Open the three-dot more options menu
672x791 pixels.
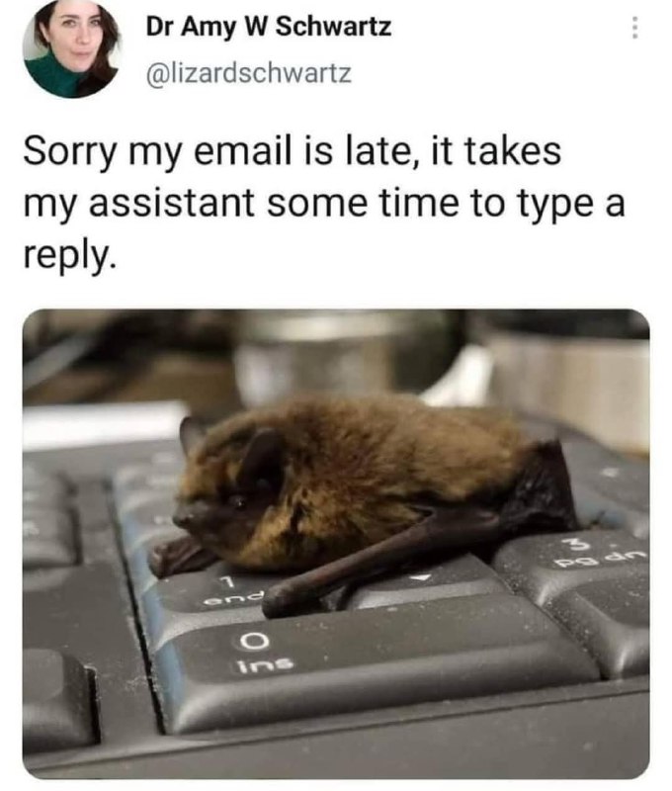634,28
